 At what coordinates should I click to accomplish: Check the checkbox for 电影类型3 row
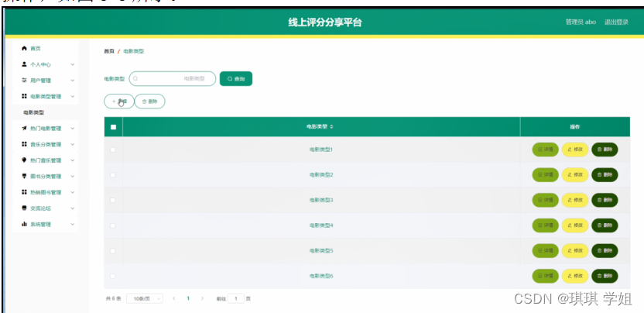[x=113, y=200]
